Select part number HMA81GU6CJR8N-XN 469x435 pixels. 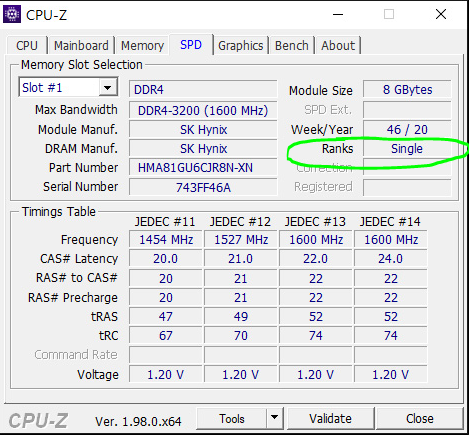coord(203,168)
